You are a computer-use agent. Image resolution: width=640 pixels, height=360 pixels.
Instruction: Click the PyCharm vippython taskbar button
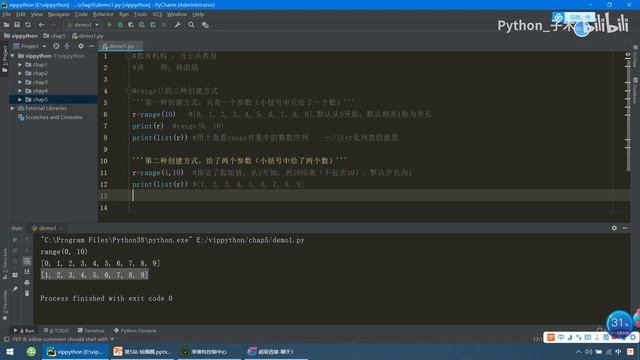click(x=76, y=351)
